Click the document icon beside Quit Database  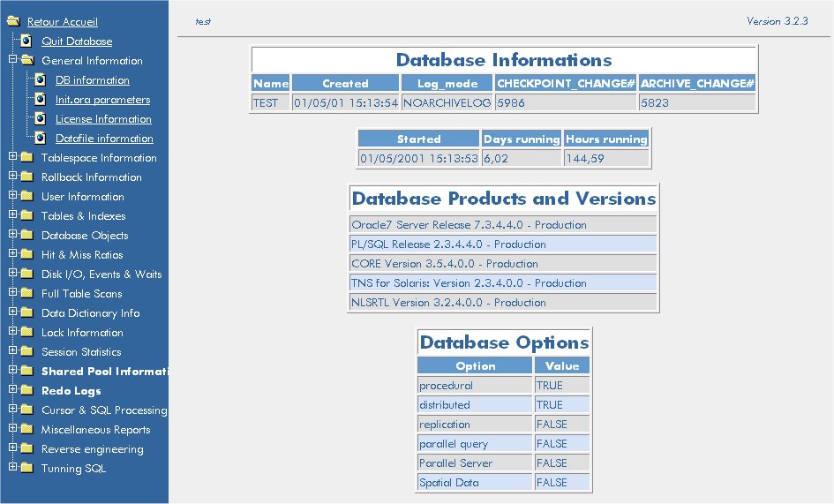tap(26, 41)
